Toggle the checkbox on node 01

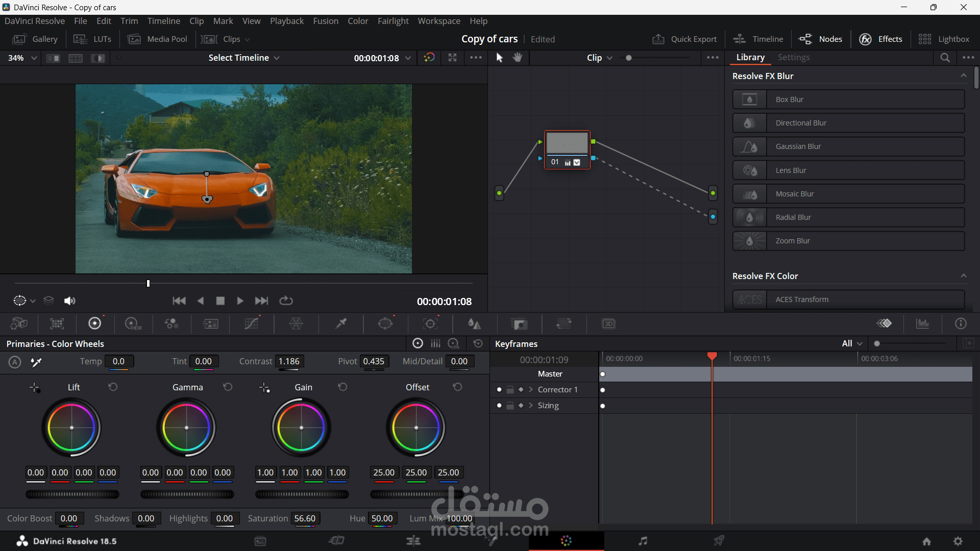[577, 162]
